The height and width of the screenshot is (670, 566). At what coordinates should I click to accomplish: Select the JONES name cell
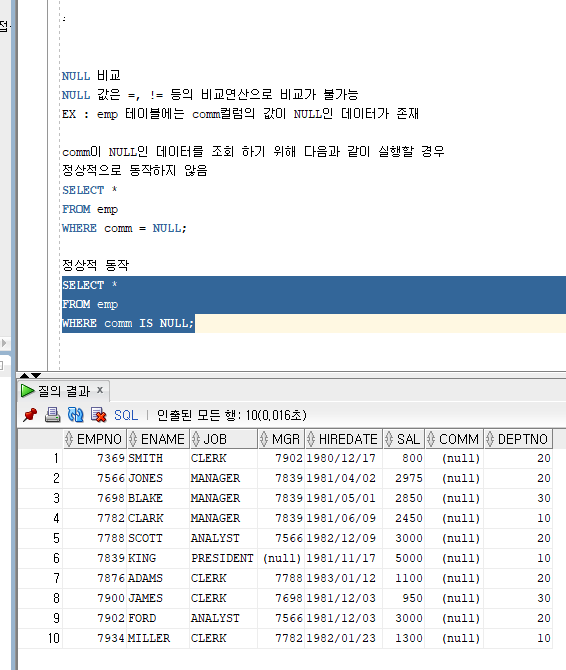[158, 479]
